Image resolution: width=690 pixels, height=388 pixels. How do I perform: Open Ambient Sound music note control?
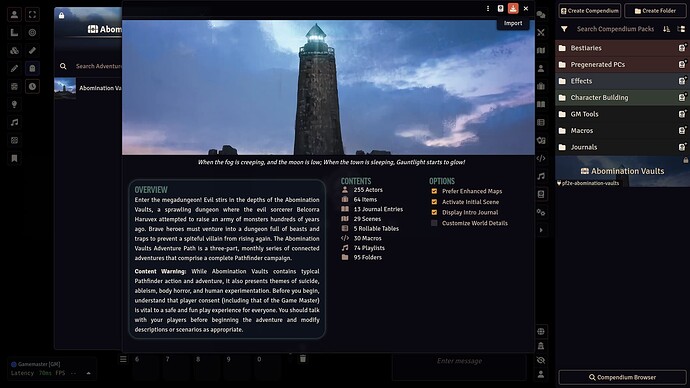14,122
